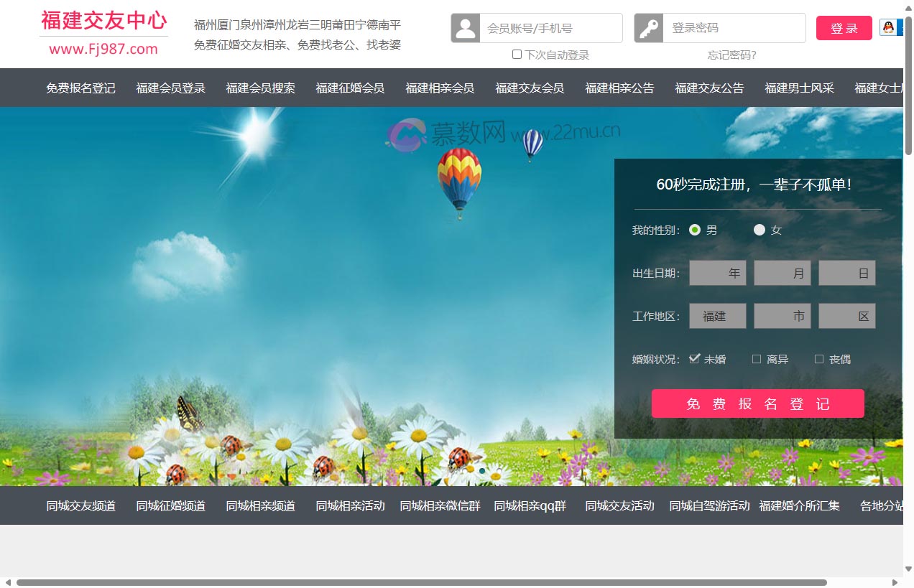This screenshot has height=588, width=914.
Task: Select the 女 gender radio button
Action: coord(760,230)
